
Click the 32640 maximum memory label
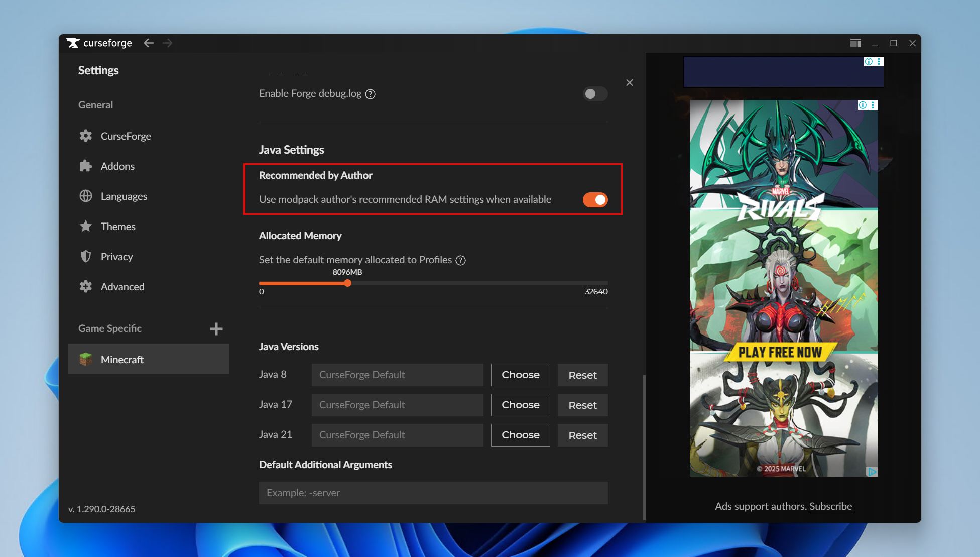coord(596,292)
